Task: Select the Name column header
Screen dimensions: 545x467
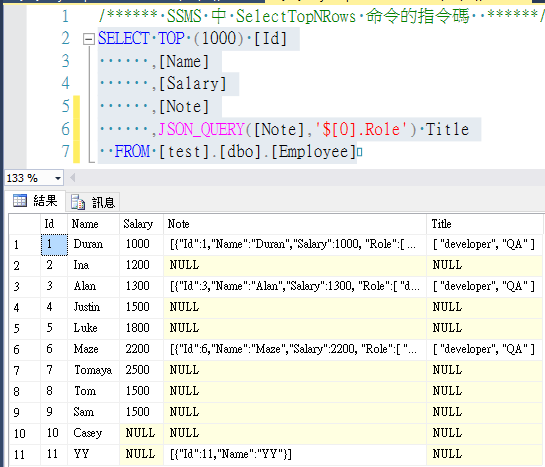Action: click(x=93, y=224)
